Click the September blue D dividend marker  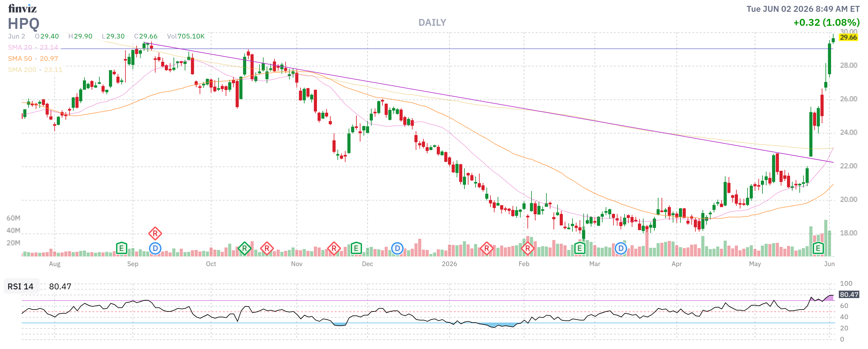(x=155, y=249)
